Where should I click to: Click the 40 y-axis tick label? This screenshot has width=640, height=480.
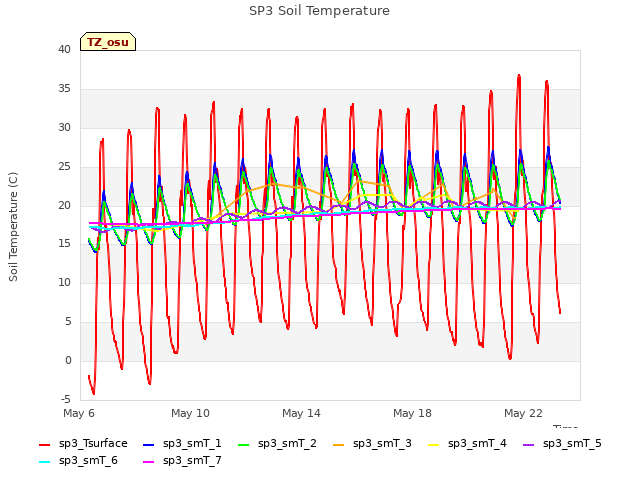click(64, 50)
